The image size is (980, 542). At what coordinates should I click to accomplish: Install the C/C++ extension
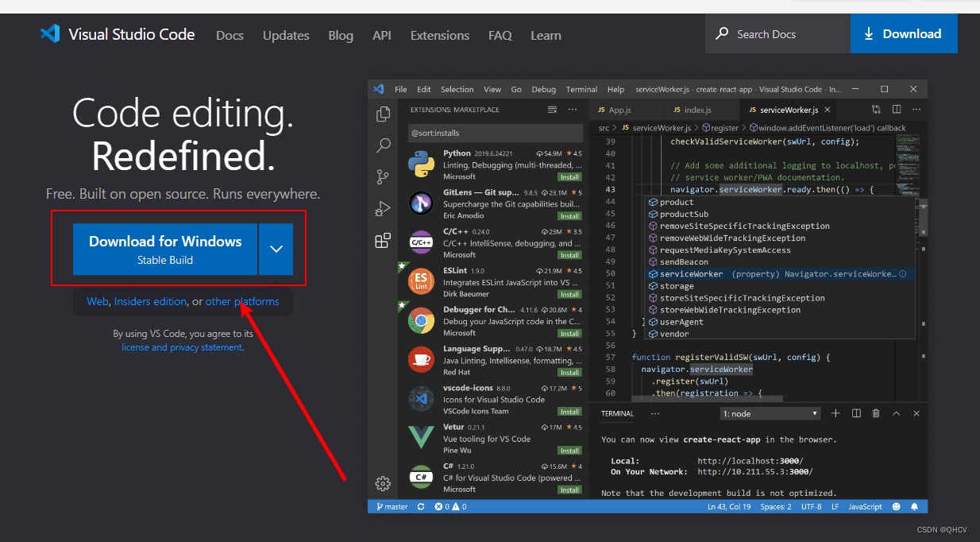[569, 255]
